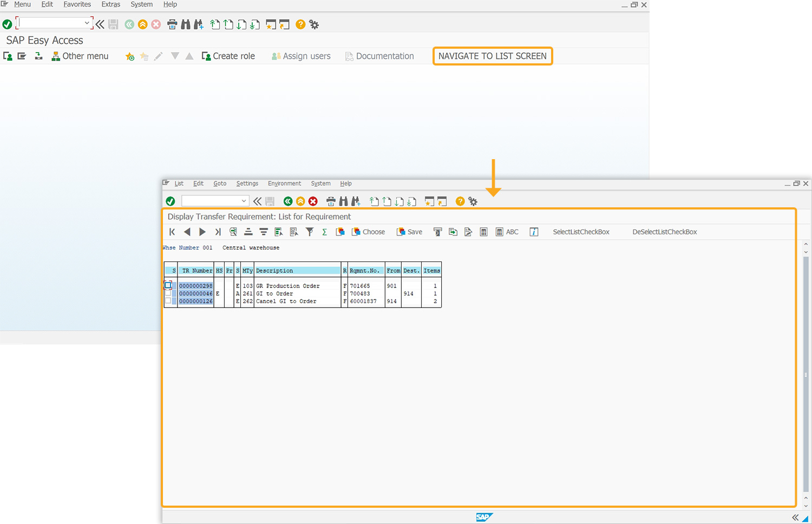The image size is (812, 524).
Task: Tick checkbox for TR Number 0000000046
Action: tap(168, 293)
